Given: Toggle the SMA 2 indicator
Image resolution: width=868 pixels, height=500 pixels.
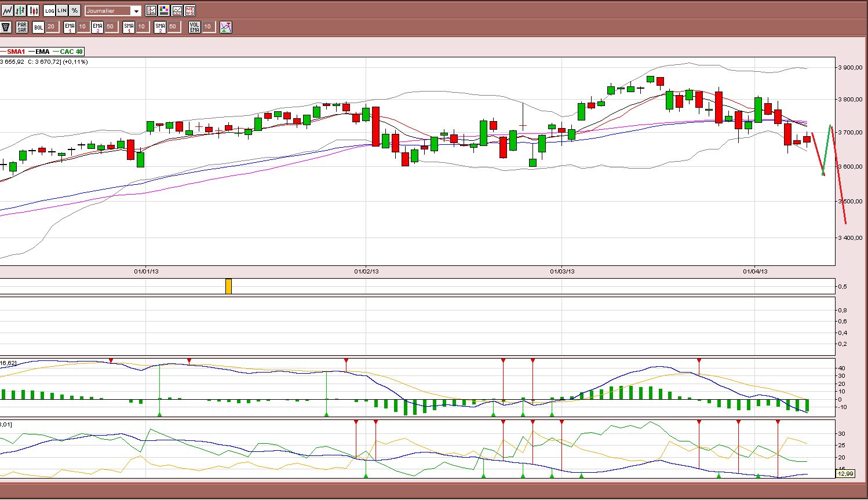Looking at the screenshot, I should [160, 27].
